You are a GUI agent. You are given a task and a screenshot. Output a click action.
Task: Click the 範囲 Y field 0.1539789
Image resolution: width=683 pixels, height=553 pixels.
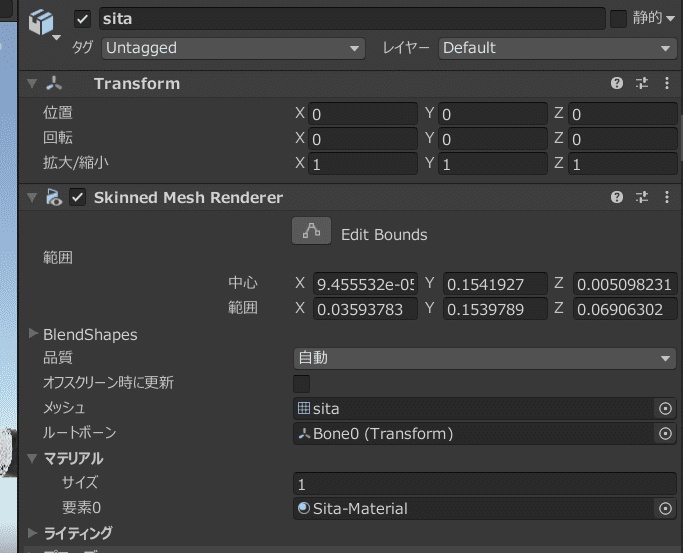pos(495,309)
